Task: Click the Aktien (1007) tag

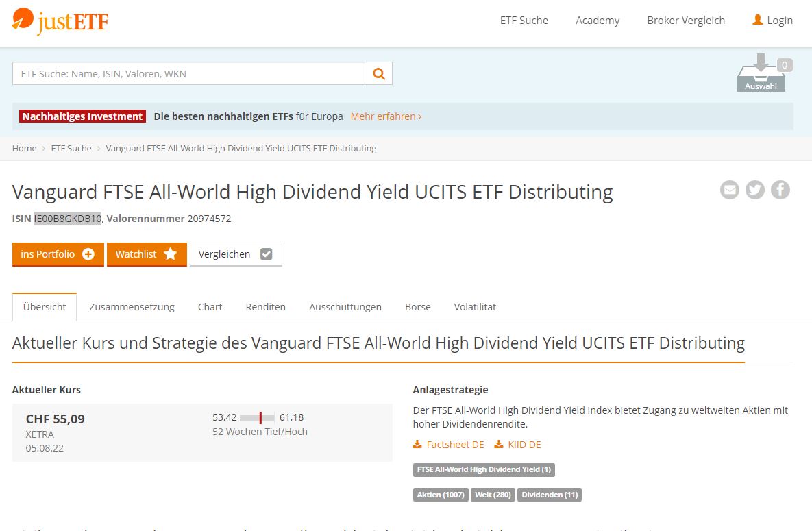Action: [x=441, y=495]
